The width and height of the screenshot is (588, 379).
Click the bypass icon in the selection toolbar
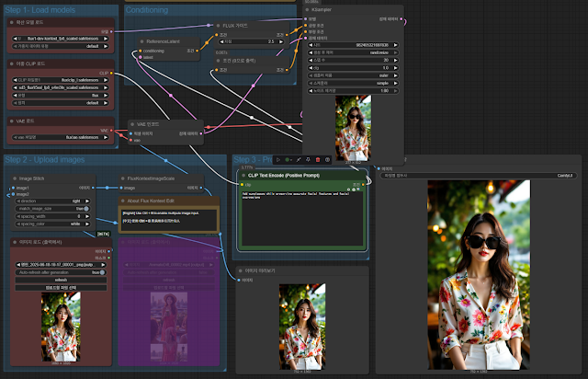[299, 160]
